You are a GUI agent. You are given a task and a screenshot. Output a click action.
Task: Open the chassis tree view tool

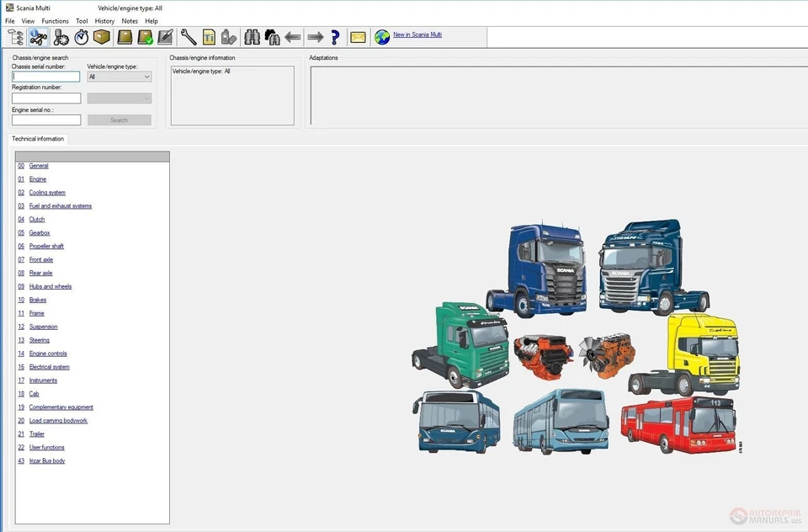tap(14, 37)
